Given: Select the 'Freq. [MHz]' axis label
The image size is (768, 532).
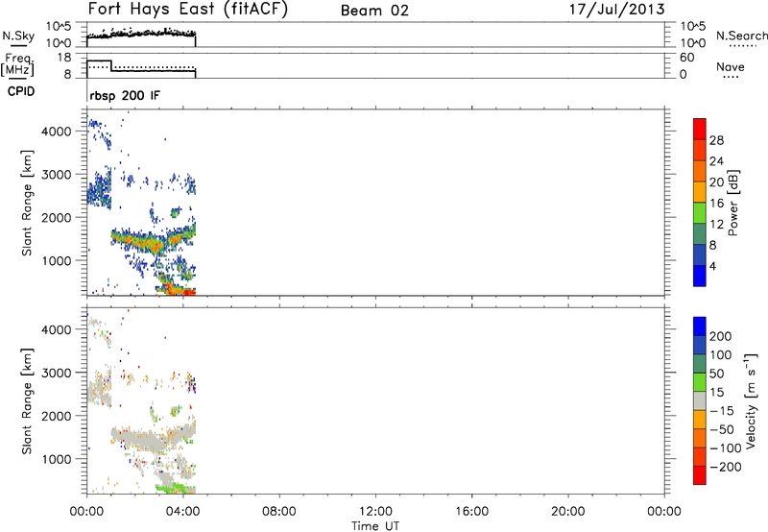Looking at the screenshot, I should click(18, 65).
